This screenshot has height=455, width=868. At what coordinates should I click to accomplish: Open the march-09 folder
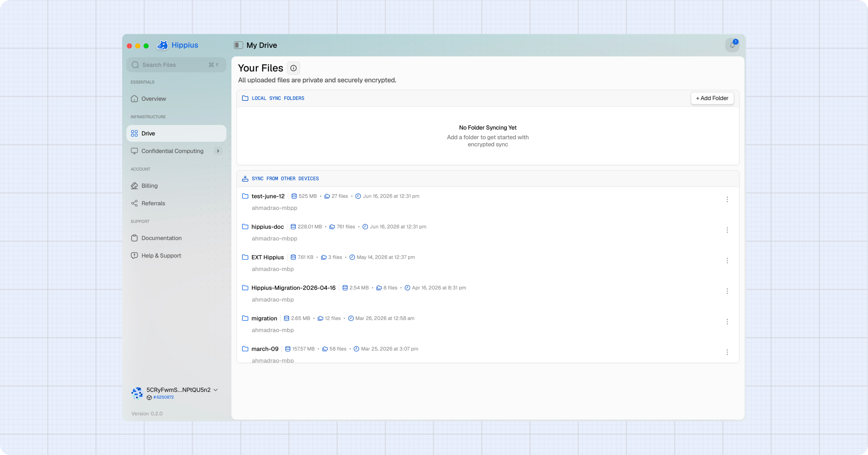point(265,349)
